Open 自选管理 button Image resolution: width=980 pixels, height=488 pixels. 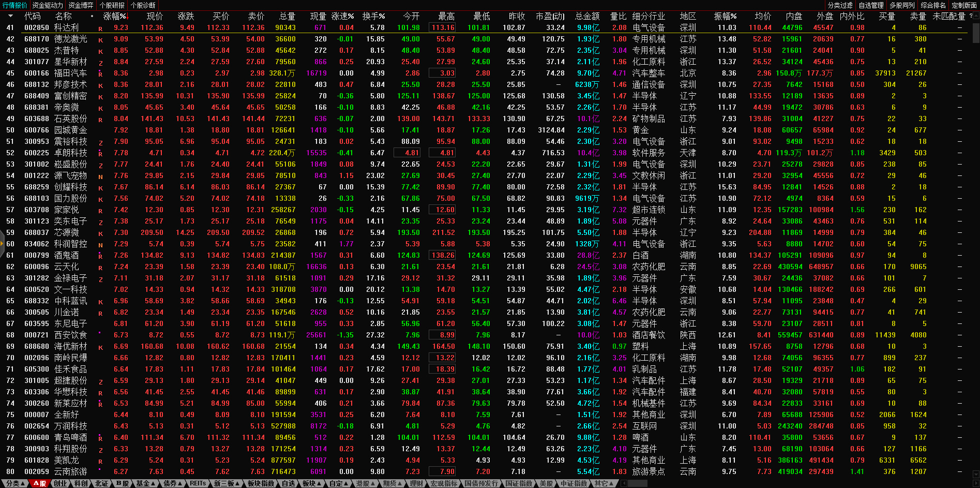point(871,5)
